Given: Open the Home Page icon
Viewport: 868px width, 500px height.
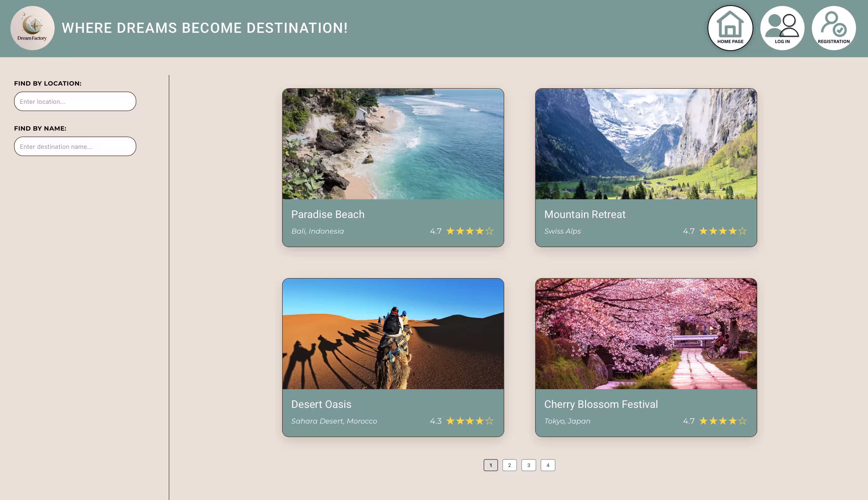Looking at the screenshot, I should pyautogui.click(x=730, y=28).
